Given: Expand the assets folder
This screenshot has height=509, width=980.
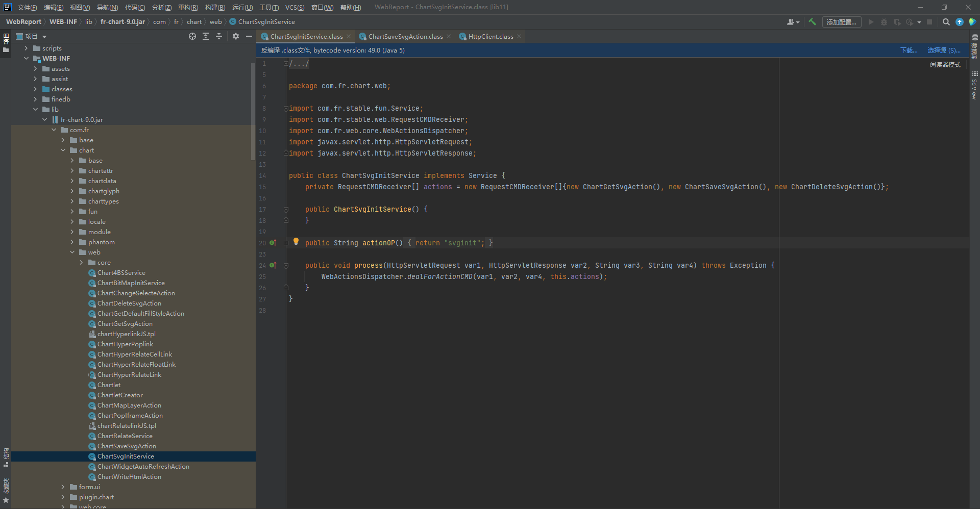Looking at the screenshot, I should [x=35, y=68].
